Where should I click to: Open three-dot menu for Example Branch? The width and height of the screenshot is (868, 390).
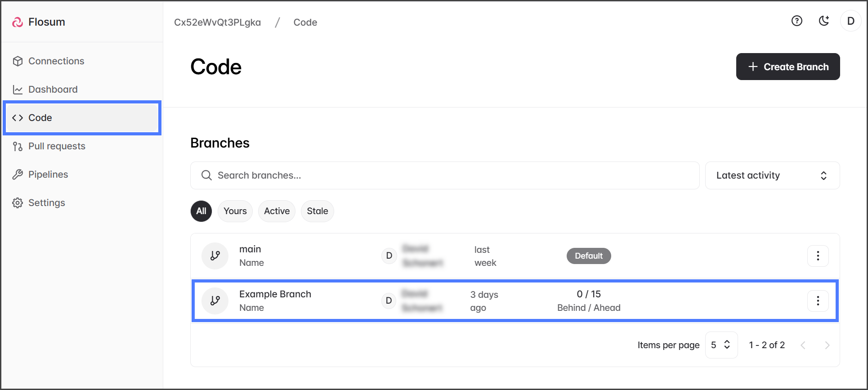click(818, 300)
